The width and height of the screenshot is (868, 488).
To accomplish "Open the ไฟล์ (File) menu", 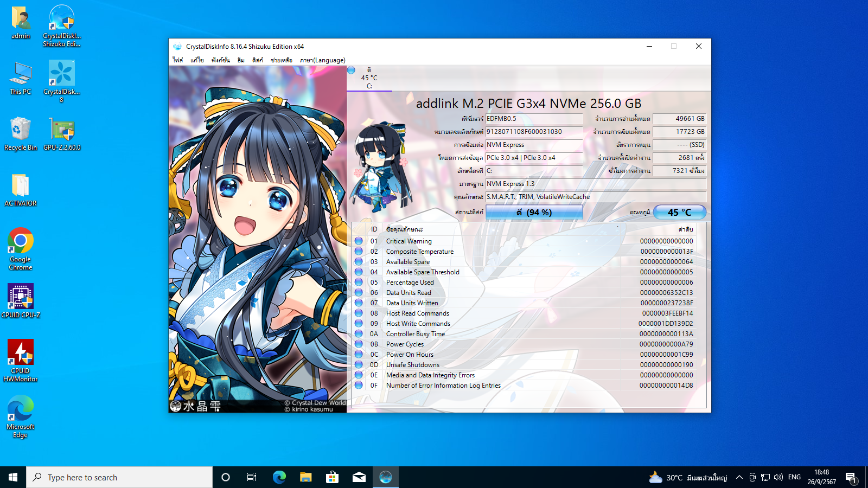I will (x=178, y=60).
